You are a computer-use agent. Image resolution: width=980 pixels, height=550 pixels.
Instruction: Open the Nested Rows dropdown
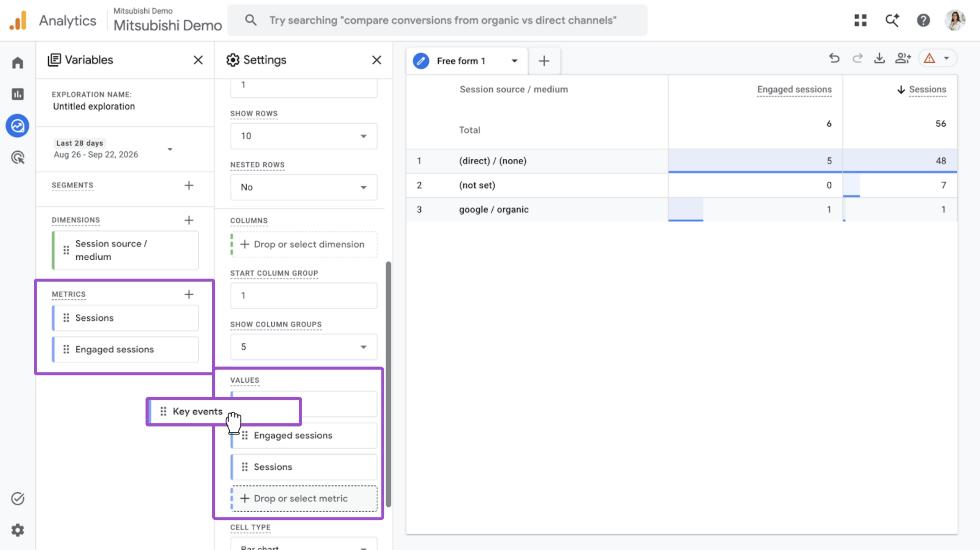pyautogui.click(x=304, y=187)
